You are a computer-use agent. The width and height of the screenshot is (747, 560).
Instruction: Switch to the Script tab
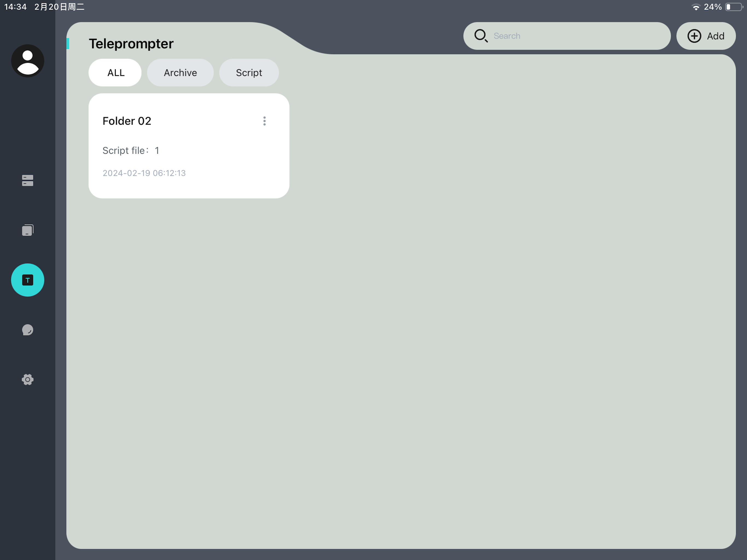click(x=249, y=73)
